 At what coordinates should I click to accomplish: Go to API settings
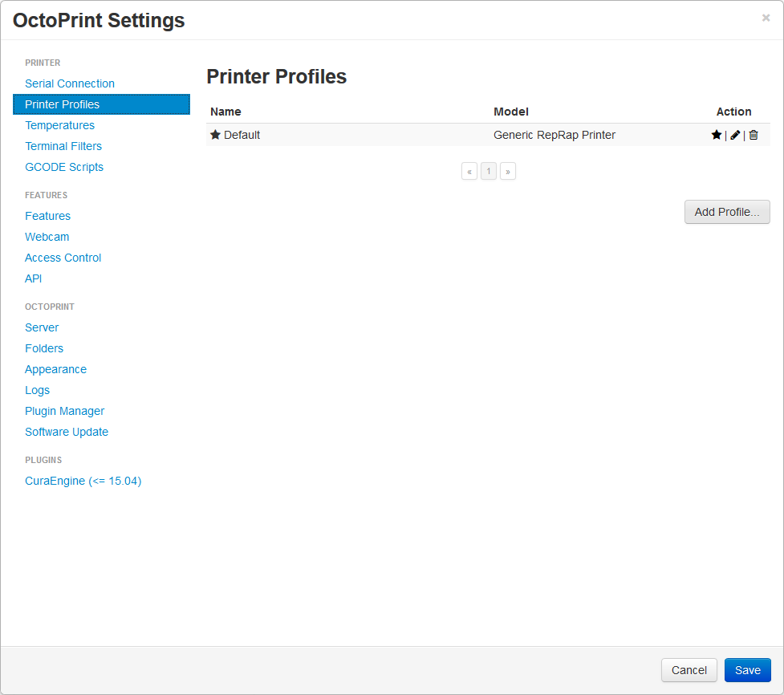[x=33, y=278]
